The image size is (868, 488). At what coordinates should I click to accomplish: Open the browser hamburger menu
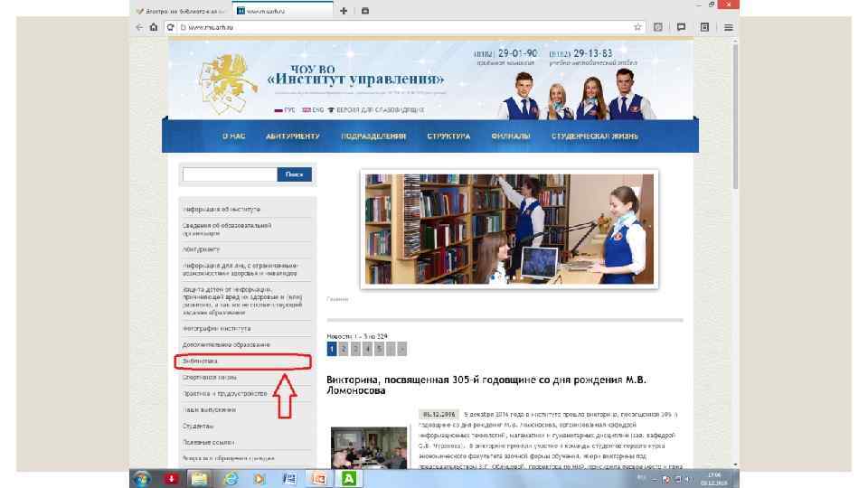tap(729, 27)
